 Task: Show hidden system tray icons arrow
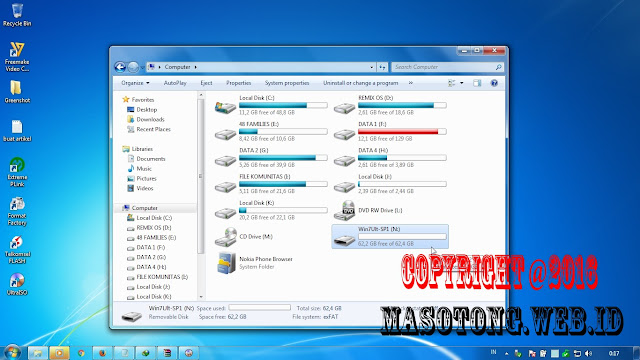coord(507,353)
